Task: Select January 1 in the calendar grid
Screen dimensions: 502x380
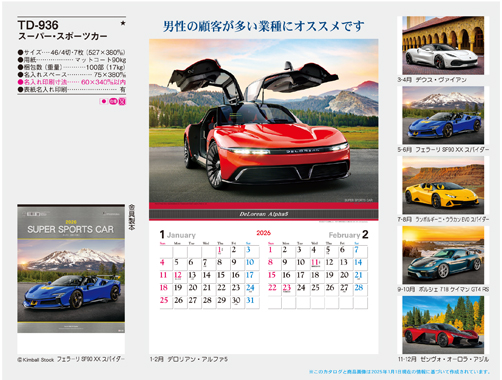Action: [220, 250]
